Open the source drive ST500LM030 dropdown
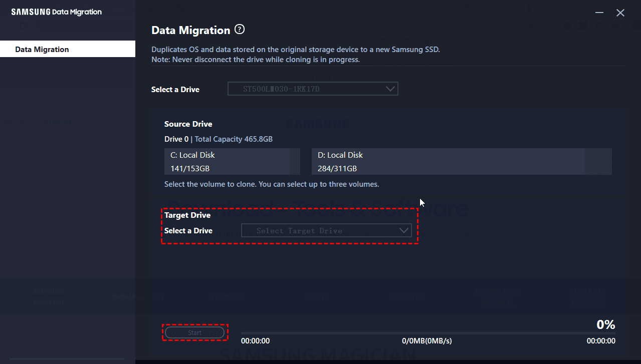Screen dimensions: 641x364 313,89
